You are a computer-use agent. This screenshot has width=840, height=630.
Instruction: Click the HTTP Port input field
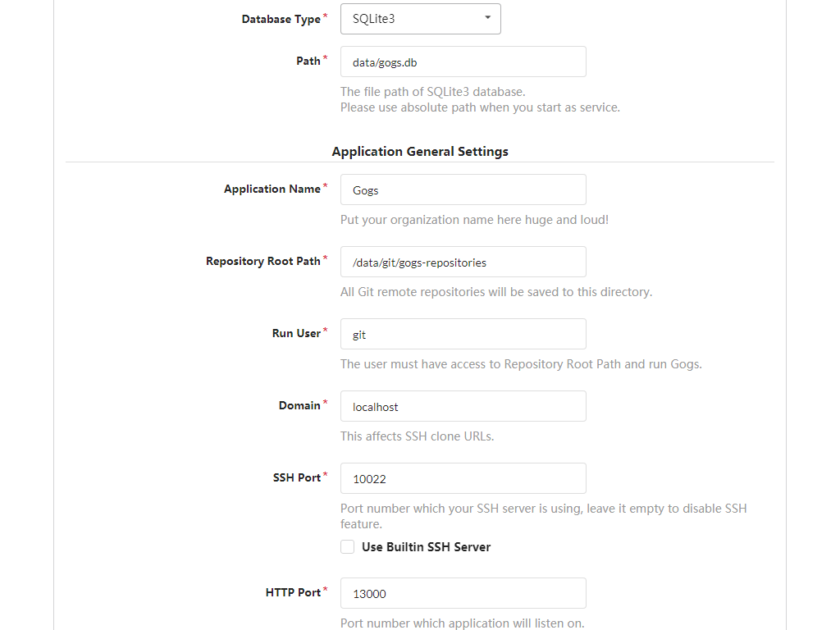coord(463,593)
